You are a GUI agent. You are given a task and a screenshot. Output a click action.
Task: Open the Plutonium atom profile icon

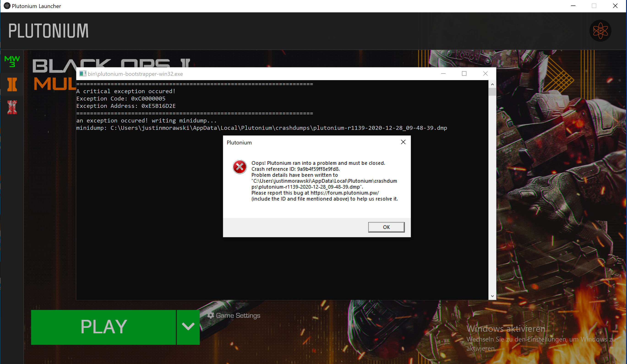coord(600,31)
